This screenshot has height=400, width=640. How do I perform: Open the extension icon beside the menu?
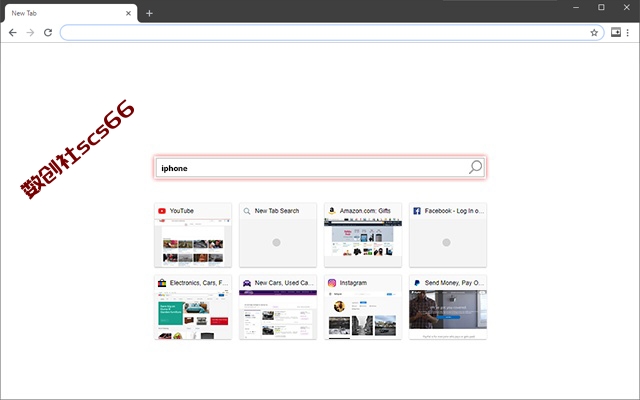tap(616, 32)
